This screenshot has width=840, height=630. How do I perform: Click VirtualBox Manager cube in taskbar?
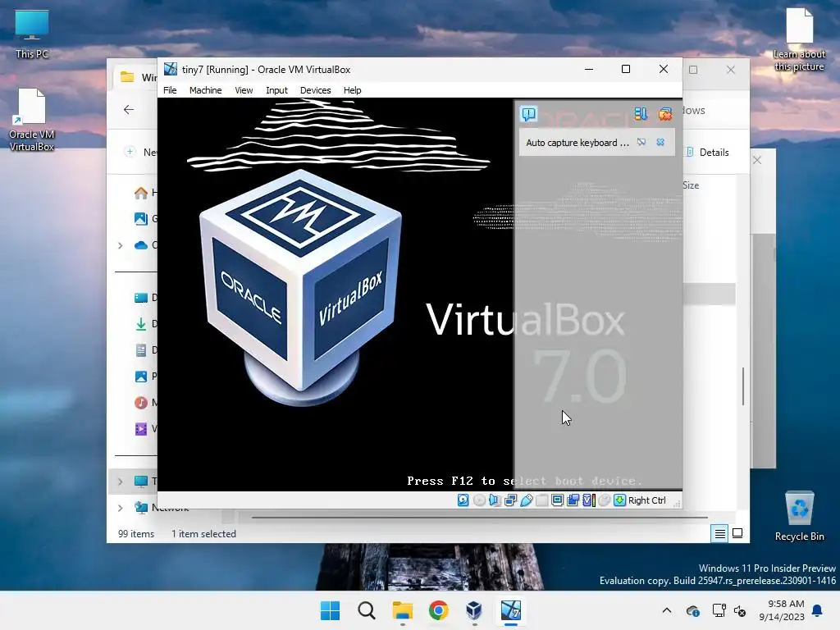pyautogui.click(x=474, y=610)
